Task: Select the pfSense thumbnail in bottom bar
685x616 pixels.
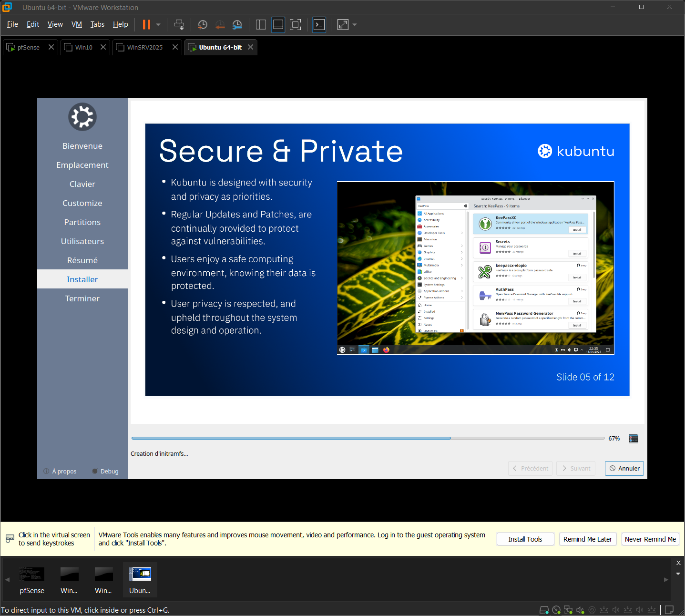Action: pos(32,580)
